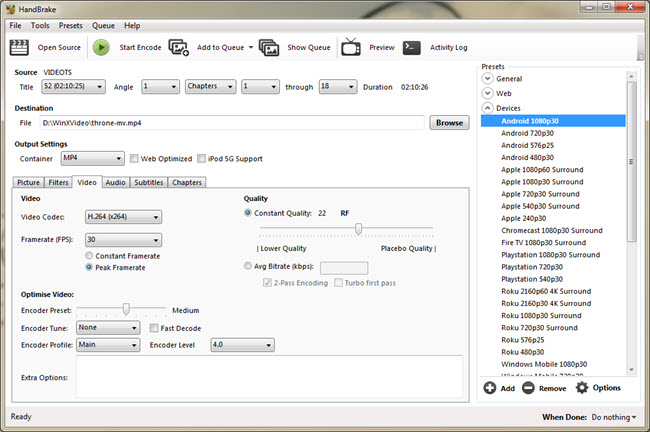Screen dimensions: 650x432
Task: Toggle 2-Pass Encoding checkbox
Action: [x=267, y=283]
